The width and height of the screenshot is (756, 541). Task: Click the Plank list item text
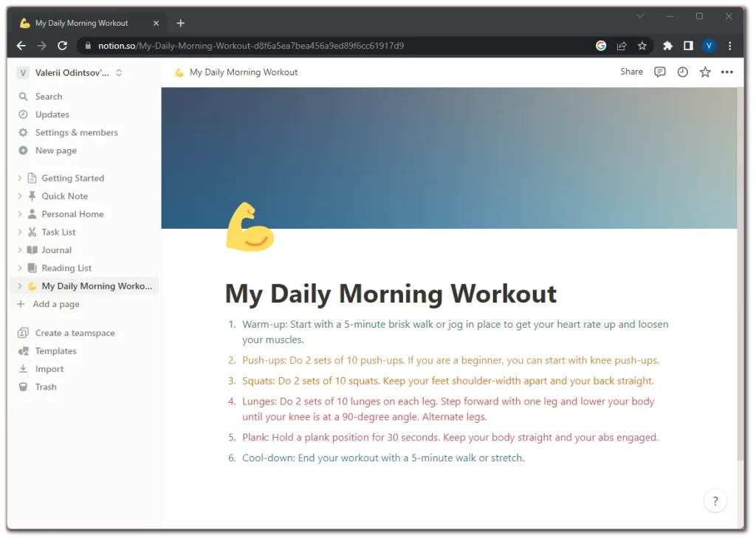pyautogui.click(x=450, y=438)
